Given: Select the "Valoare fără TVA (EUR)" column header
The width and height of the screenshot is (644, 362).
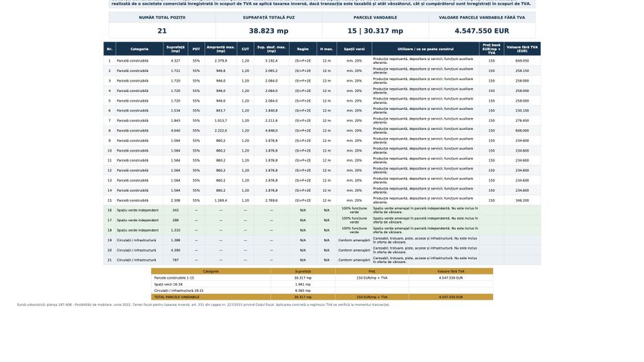Looking at the screenshot, I should pyautogui.click(x=522, y=49).
